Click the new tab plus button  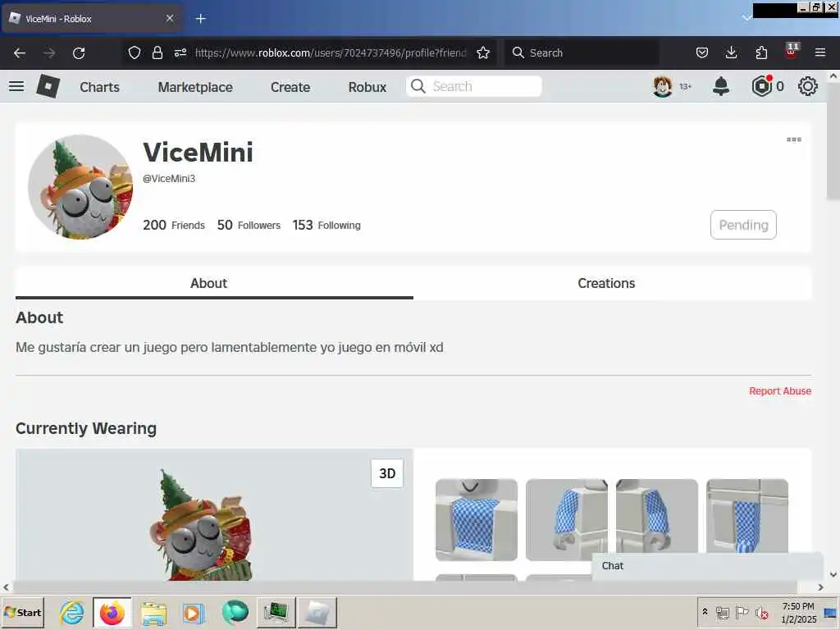click(x=201, y=19)
